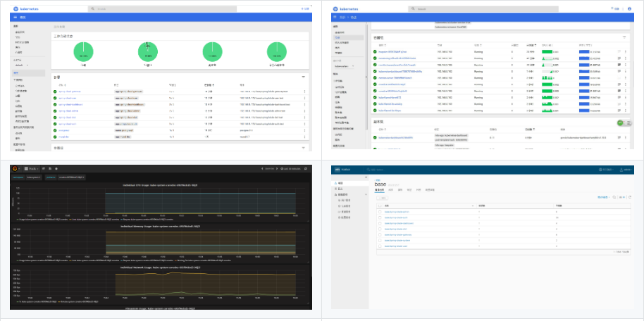
Task: Open kebab menu for monitoring-influxdb pod row
Action: point(626,58)
